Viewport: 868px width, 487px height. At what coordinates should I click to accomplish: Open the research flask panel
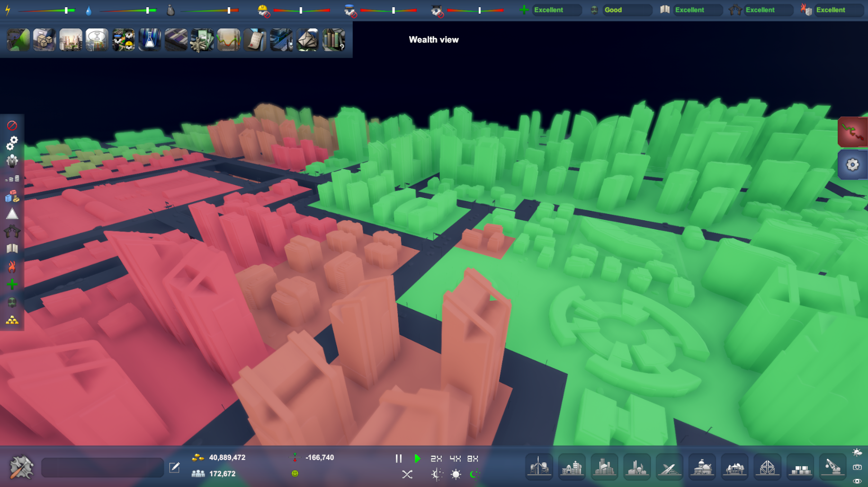[x=150, y=40]
